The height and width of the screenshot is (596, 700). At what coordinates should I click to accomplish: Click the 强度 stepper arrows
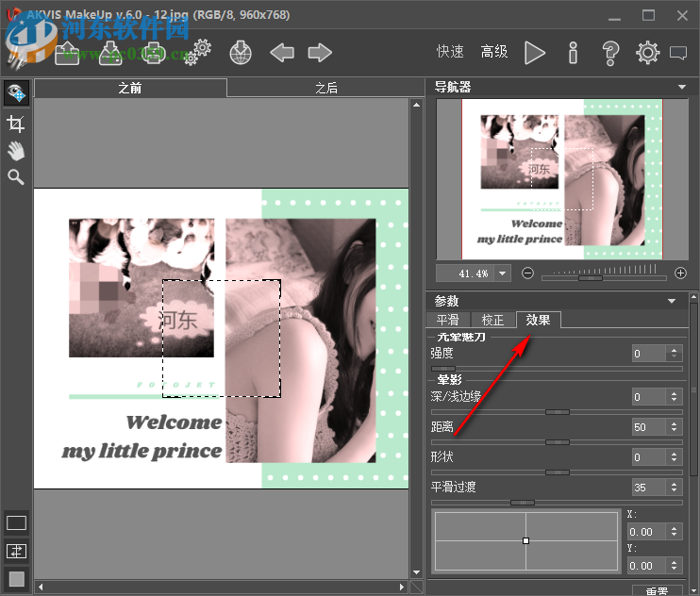coord(675,354)
